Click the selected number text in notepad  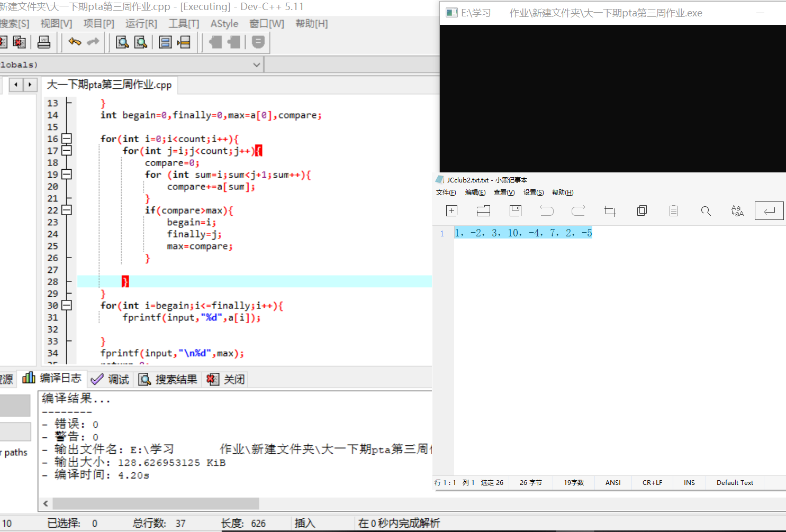523,233
